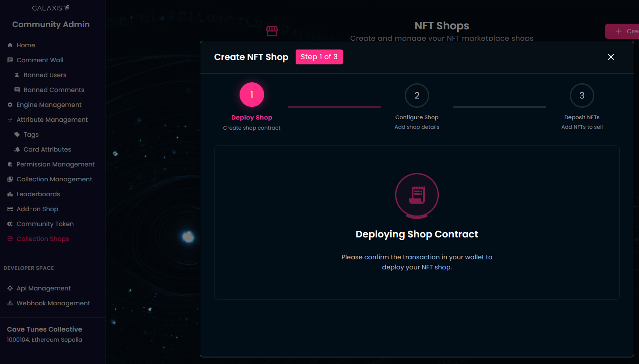
Task: Click the Cave Tunes Collective community name
Action: tap(45, 329)
